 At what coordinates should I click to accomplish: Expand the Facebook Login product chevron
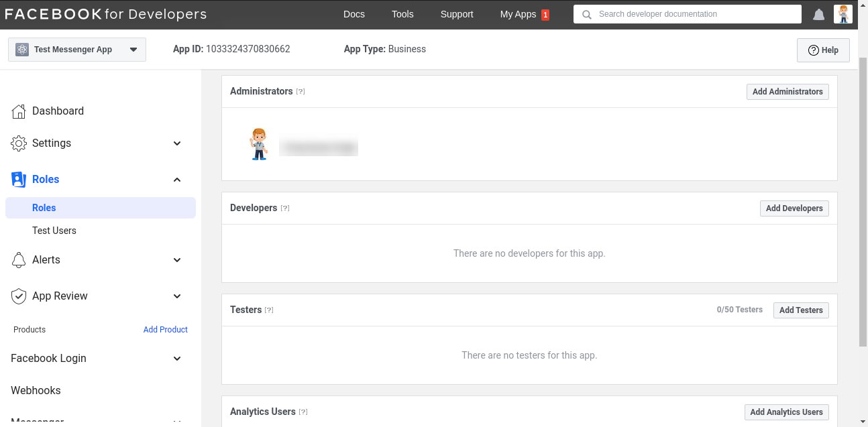177,359
